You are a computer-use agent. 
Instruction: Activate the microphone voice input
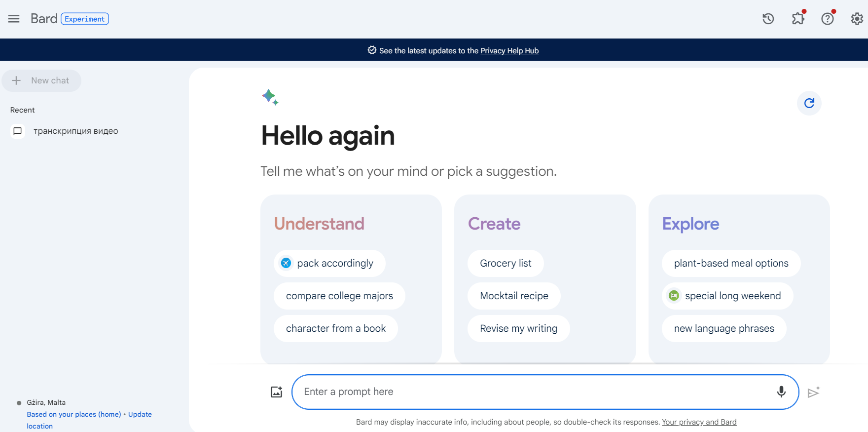click(x=781, y=392)
